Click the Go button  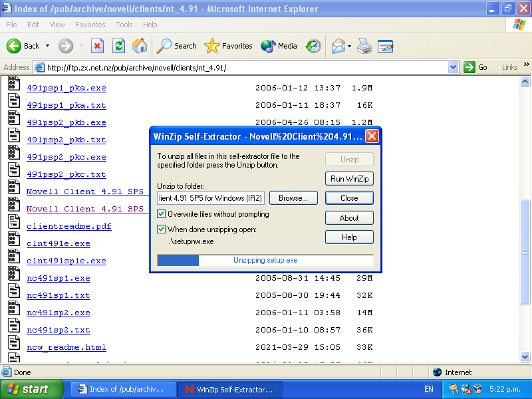(476, 67)
